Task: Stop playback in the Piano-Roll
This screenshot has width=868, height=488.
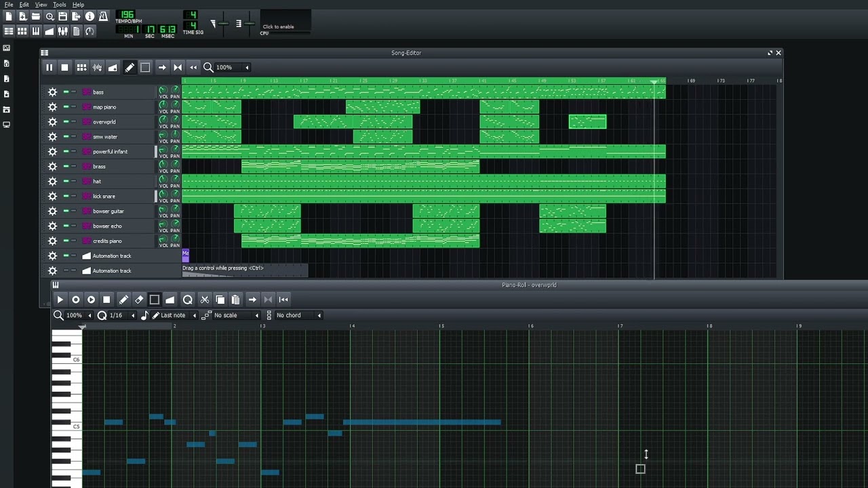Action: pos(106,300)
